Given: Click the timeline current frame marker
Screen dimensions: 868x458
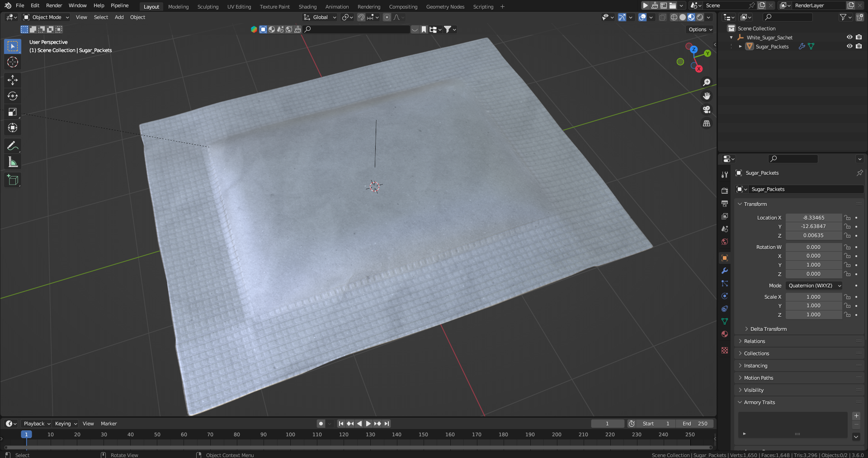Looking at the screenshot, I should [26, 434].
